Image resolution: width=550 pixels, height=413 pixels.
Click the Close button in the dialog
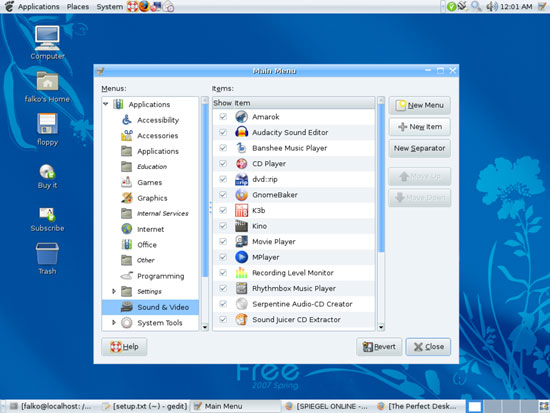coord(428,347)
